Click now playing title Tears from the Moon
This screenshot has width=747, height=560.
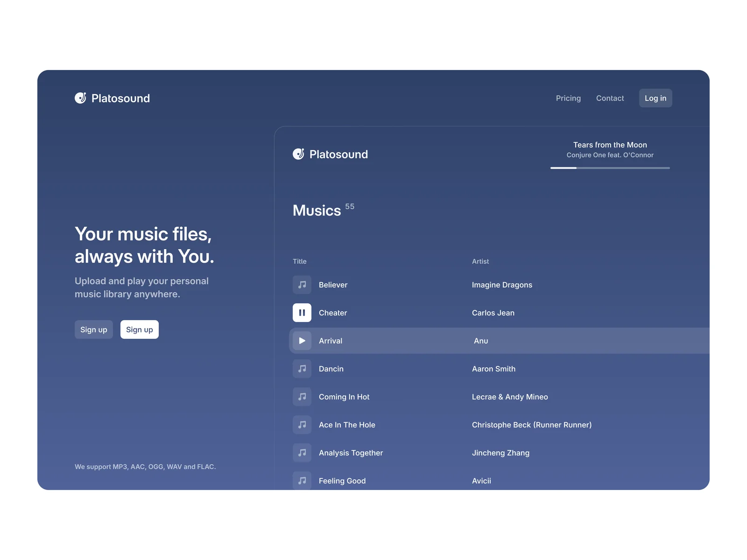point(610,145)
